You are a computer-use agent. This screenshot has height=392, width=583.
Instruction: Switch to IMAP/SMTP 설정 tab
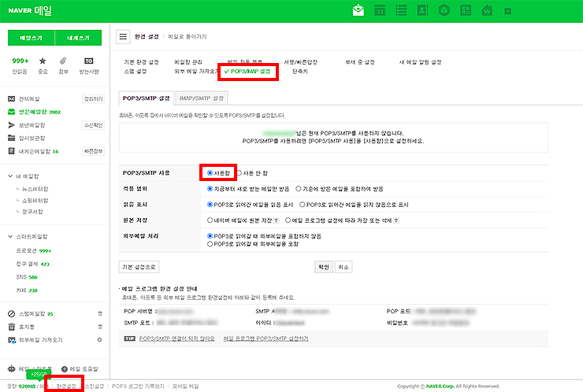pos(201,98)
